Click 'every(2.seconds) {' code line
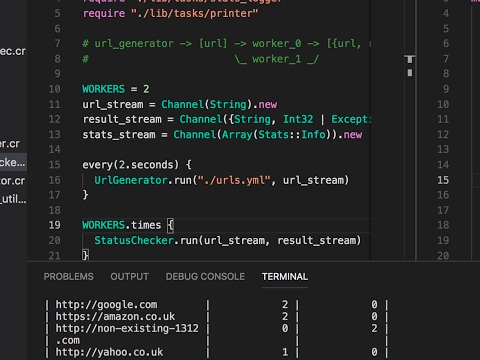Viewport: 480px width, 360px height. pyautogui.click(x=137, y=165)
